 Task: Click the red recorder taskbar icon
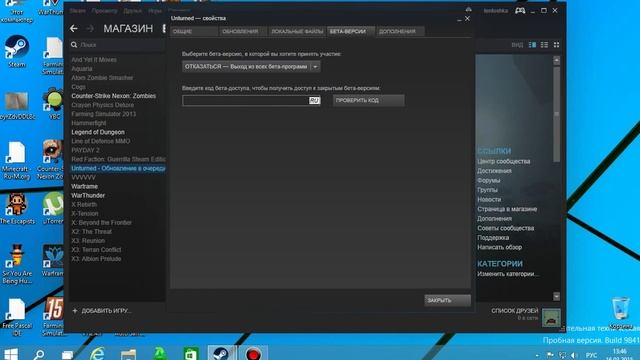click(253, 353)
